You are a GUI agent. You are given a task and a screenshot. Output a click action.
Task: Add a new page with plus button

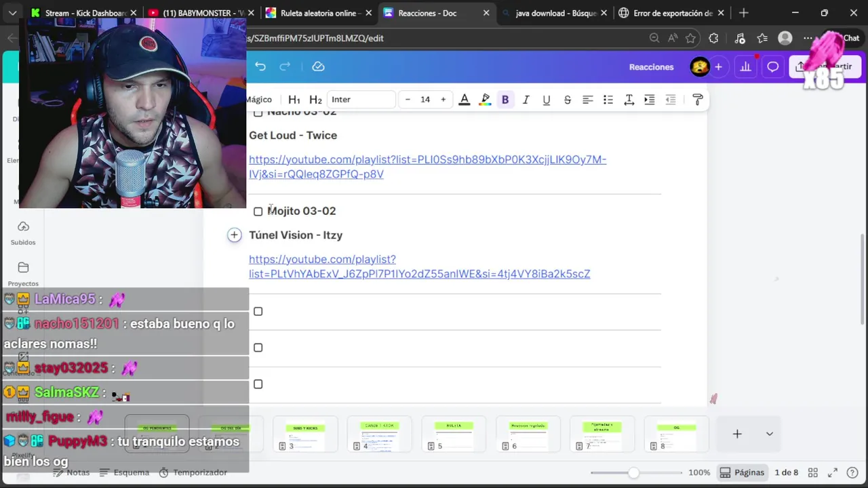(737, 434)
